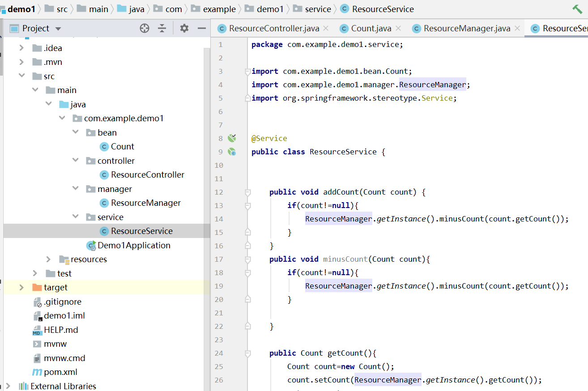Click demo1 in the breadcrumb bar
The width and height of the screenshot is (588, 391).
pos(21,9)
